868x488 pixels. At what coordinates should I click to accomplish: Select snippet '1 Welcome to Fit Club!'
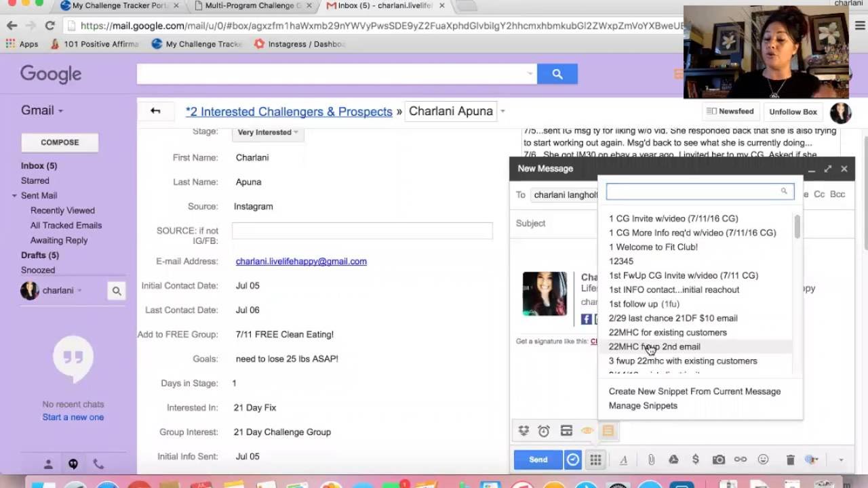[653, 247]
